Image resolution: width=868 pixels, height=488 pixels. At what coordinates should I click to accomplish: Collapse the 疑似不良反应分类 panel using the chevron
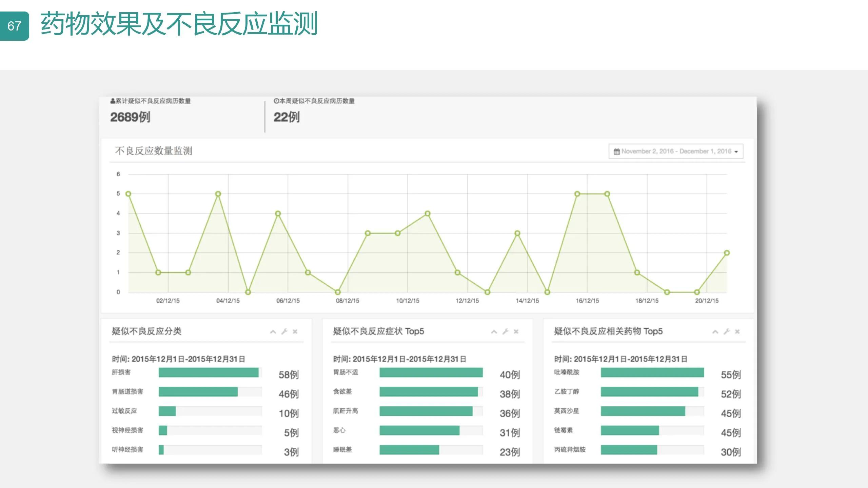(x=273, y=331)
